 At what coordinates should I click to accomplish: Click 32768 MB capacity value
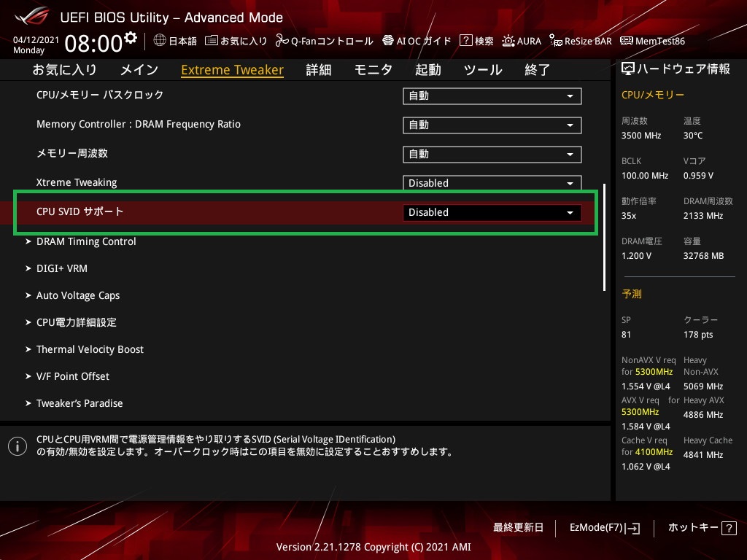[704, 256]
